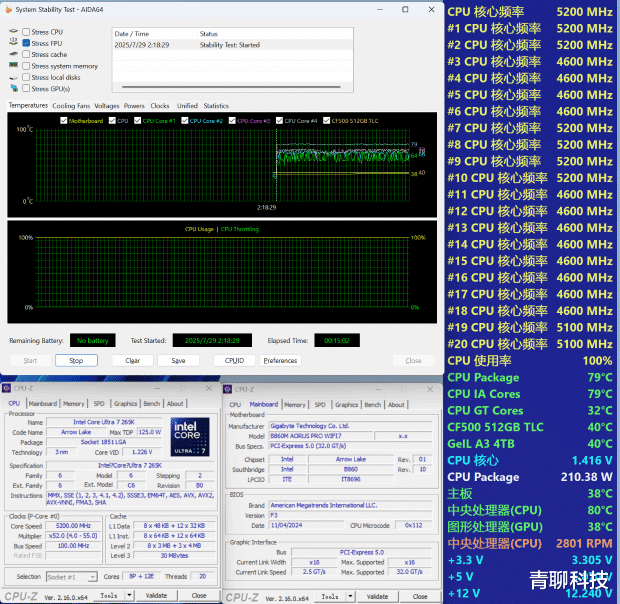Toggle Motherboard temperature graph checkbox
Viewport: 620px width, 604px height.
[x=63, y=121]
